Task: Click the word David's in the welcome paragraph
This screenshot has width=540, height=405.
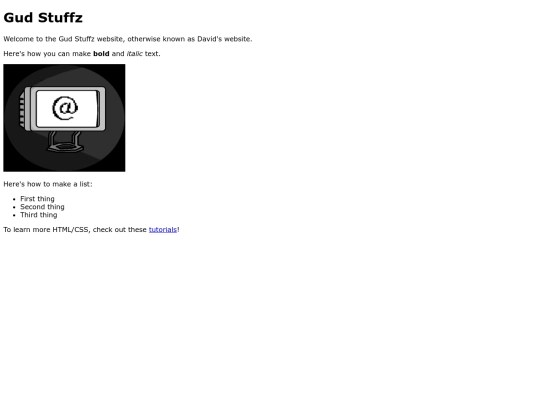Action: (x=209, y=39)
